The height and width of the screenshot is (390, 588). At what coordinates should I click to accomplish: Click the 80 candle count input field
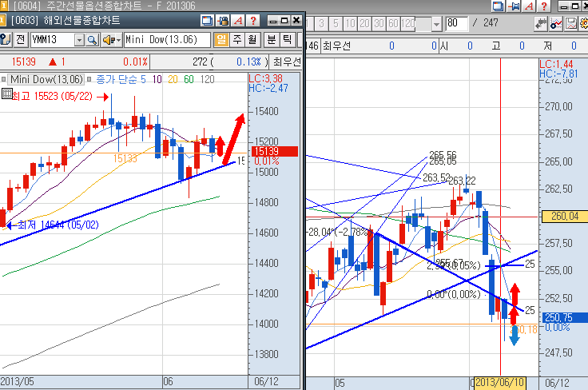click(457, 23)
